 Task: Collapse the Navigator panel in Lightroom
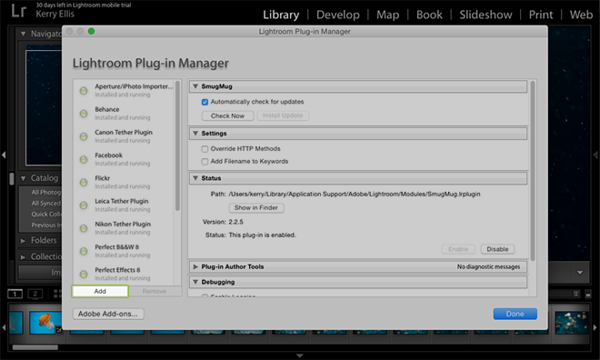point(23,34)
